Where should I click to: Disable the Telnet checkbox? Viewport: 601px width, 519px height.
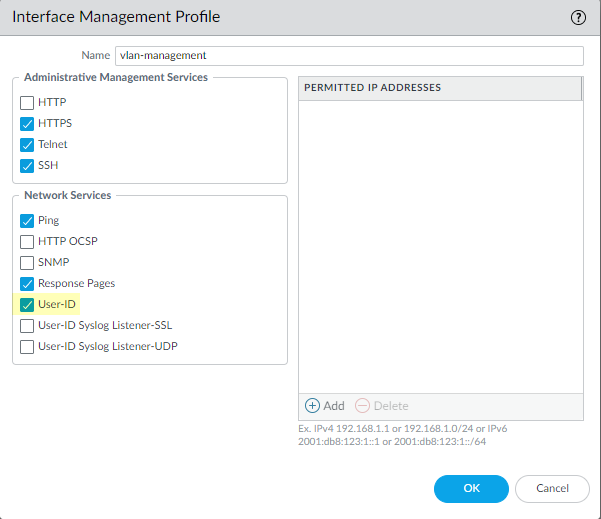[27, 144]
